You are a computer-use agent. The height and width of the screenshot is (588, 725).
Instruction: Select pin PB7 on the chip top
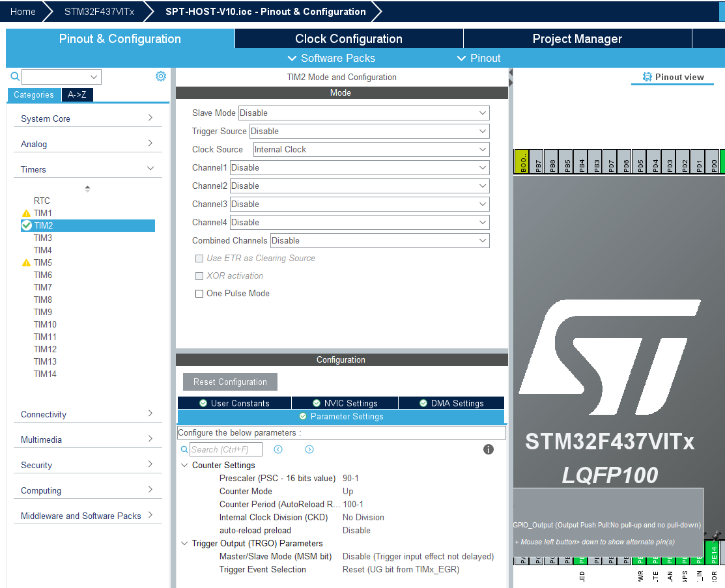536,161
